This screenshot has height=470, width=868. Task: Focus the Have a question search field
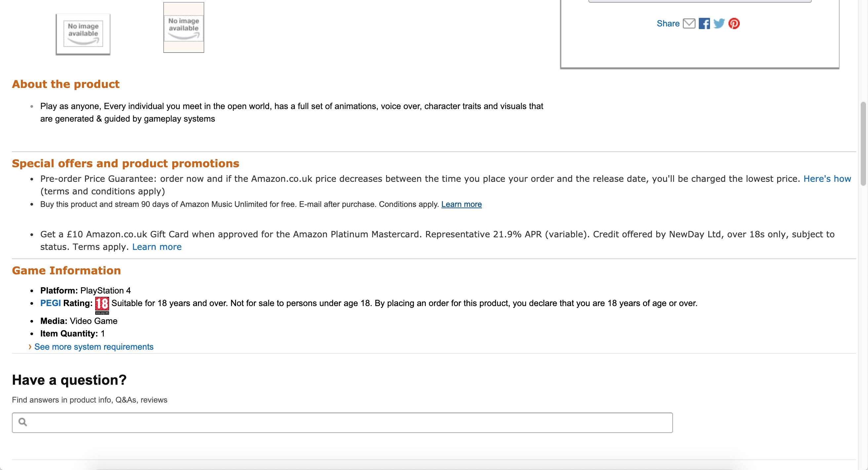point(347,422)
